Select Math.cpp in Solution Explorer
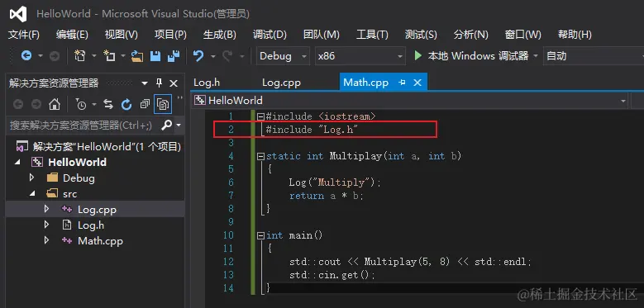 click(100, 241)
